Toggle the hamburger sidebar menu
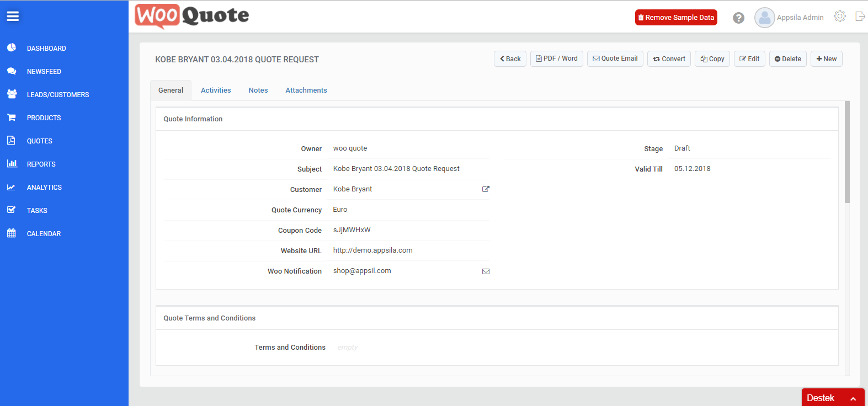This screenshot has height=406, width=868. pos(13,17)
